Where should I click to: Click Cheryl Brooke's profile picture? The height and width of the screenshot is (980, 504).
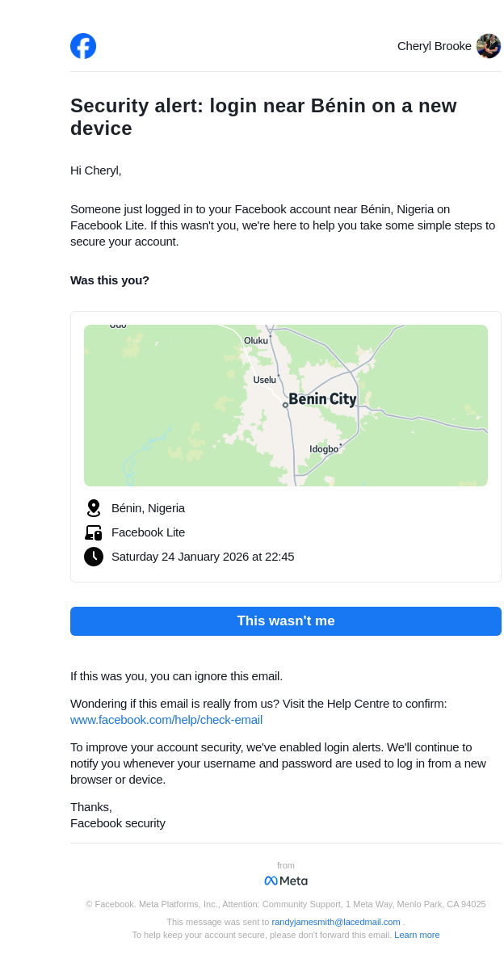(x=489, y=46)
